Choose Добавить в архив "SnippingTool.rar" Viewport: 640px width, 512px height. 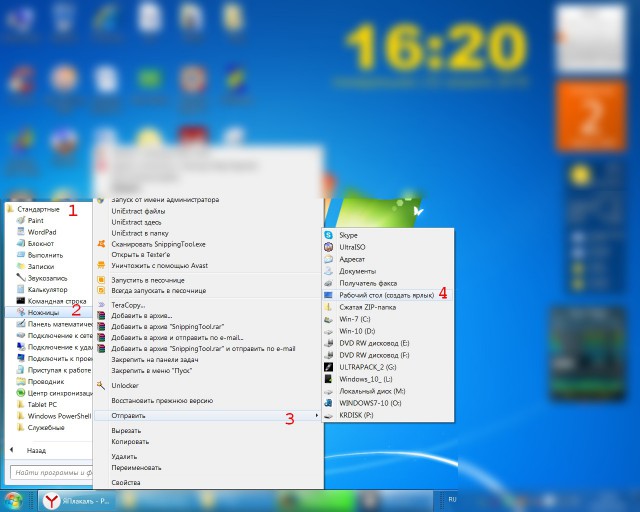168,327
